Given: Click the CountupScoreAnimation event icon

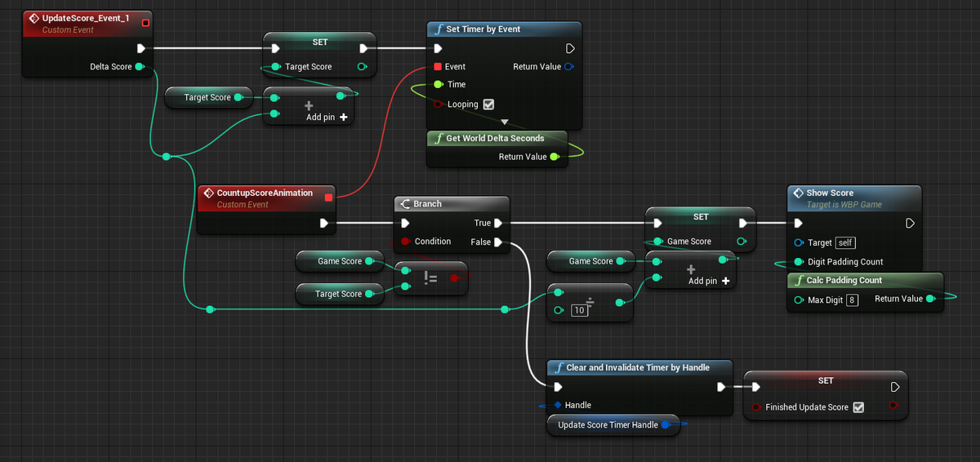Looking at the screenshot, I should click(208, 193).
